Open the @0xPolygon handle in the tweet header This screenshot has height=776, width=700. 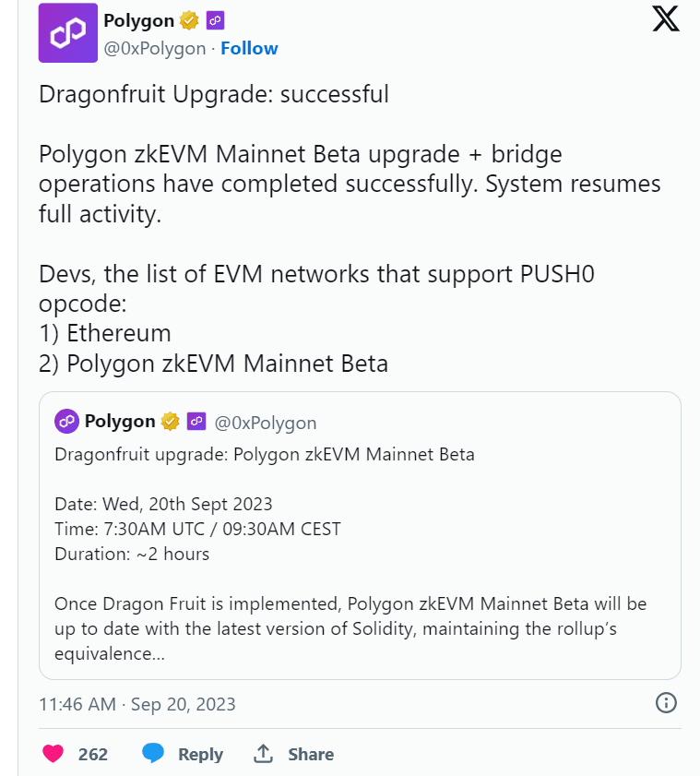pyautogui.click(x=155, y=48)
